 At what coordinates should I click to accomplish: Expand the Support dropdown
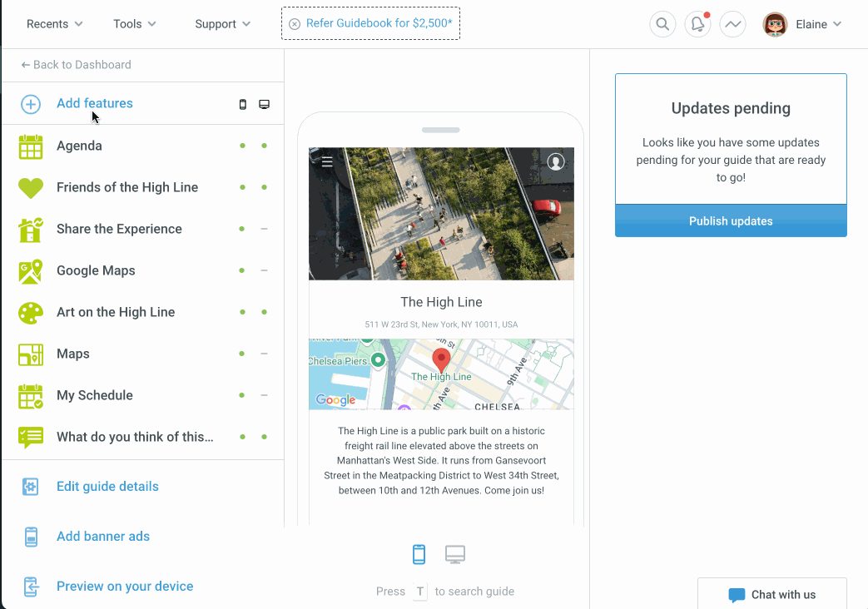click(x=222, y=24)
